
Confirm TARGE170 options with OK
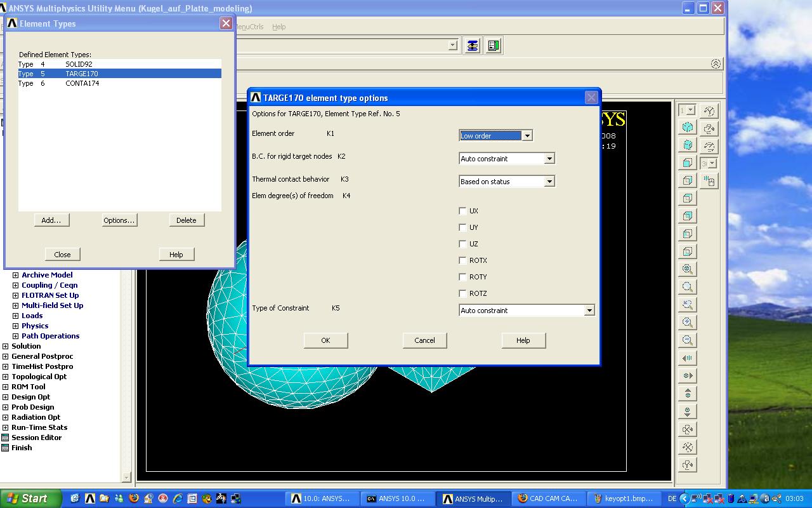[x=325, y=340]
